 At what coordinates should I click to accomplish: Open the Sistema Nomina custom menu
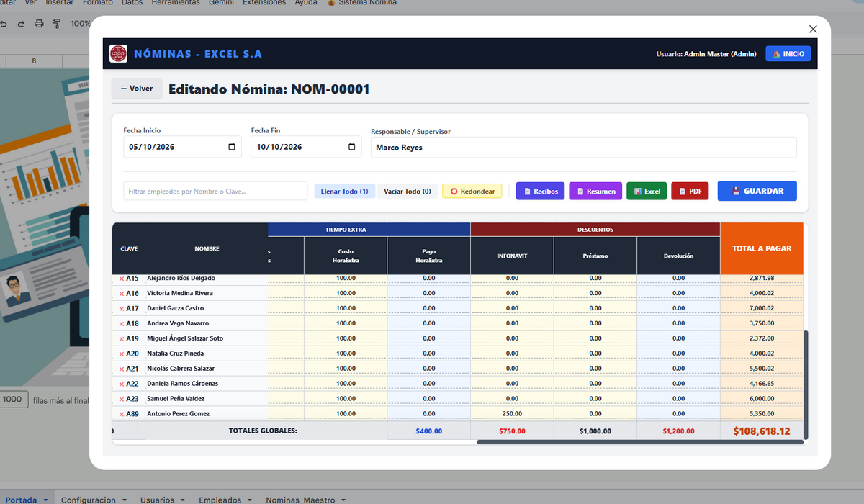pyautogui.click(x=363, y=3)
